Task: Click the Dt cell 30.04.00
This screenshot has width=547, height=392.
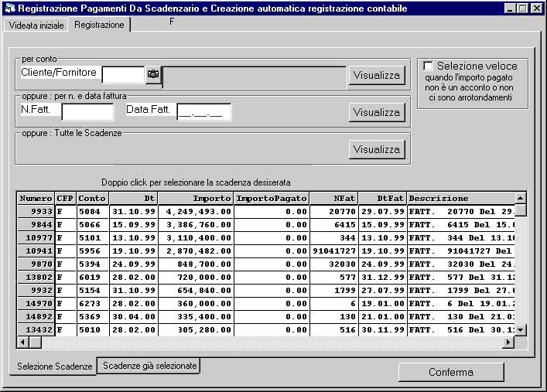Action: [134, 317]
